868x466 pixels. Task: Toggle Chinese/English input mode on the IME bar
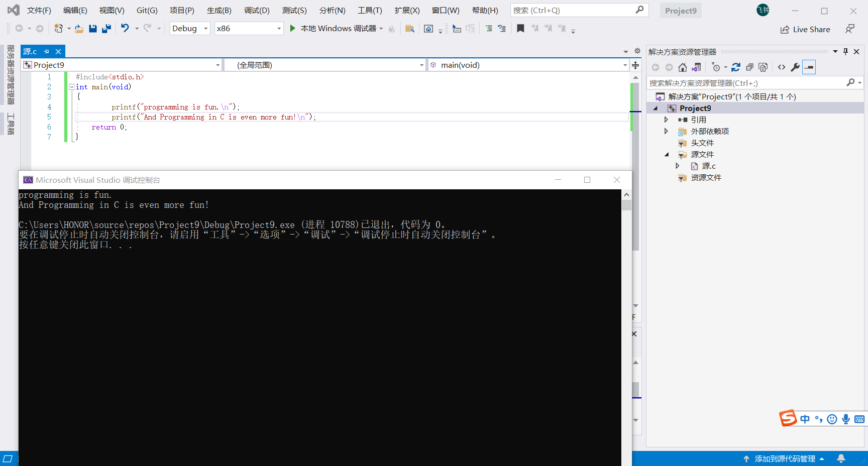[805, 419]
